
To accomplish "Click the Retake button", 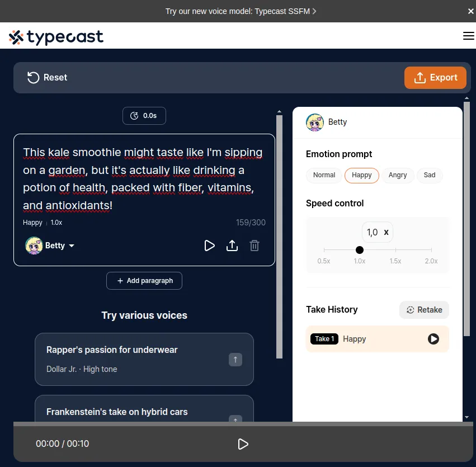I will coord(424,310).
